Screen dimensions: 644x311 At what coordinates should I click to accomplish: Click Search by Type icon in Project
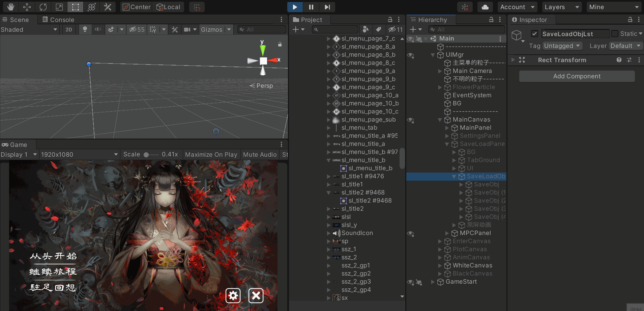[x=365, y=29]
